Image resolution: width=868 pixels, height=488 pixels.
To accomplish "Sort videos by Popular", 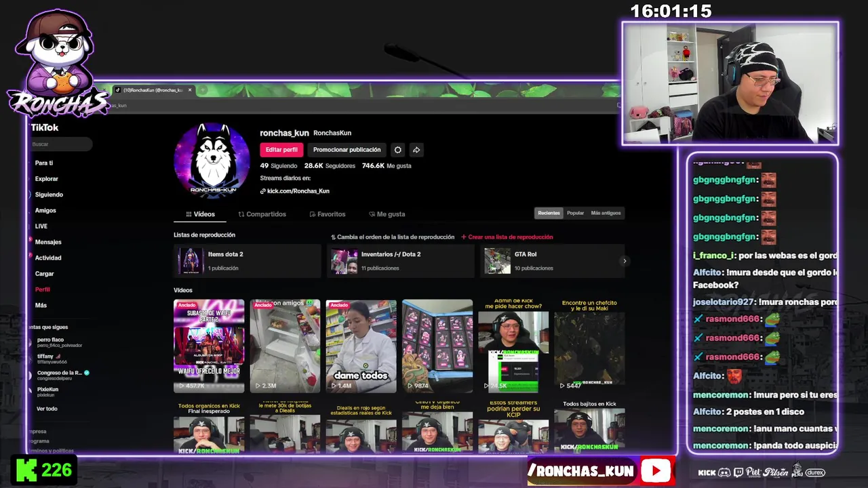I will pyautogui.click(x=575, y=213).
